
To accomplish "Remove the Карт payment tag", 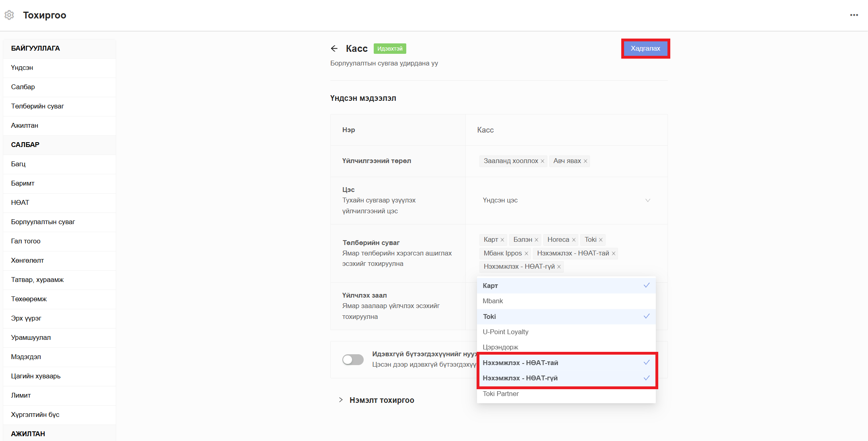I will (502, 240).
